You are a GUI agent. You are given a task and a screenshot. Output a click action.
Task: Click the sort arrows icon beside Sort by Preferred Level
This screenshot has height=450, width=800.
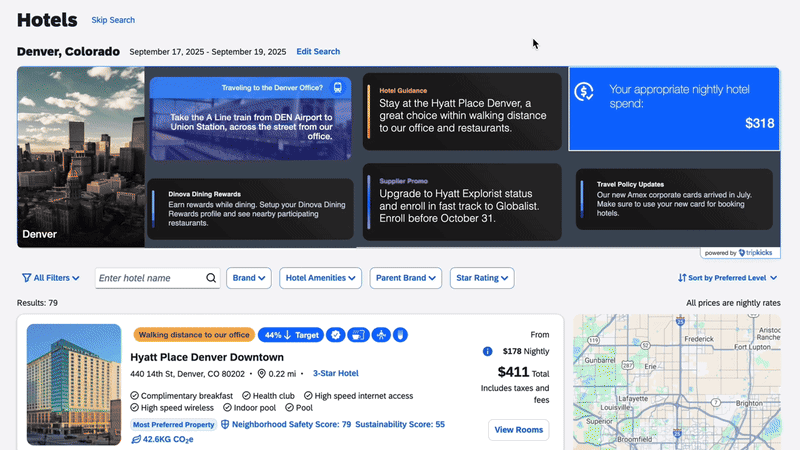click(x=682, y=278)
